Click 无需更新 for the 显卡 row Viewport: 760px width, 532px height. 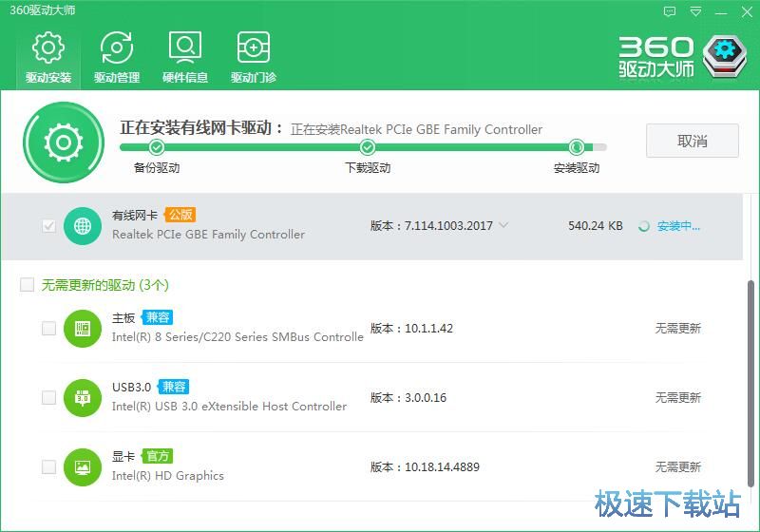pyautogui.click(x=678, y=467)
